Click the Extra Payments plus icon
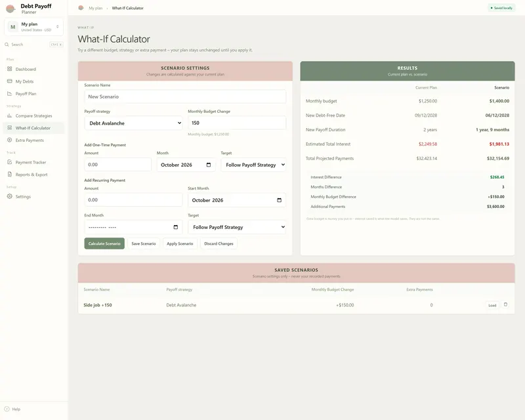The width and height of the screenshot is (525, 420). point(9,140)
